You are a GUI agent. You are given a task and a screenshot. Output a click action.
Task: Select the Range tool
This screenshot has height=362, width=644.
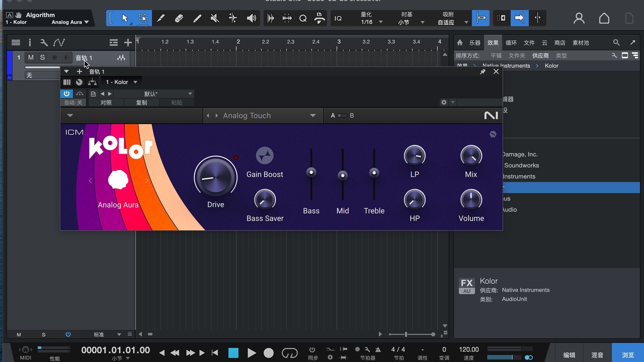tap(143, 18)
